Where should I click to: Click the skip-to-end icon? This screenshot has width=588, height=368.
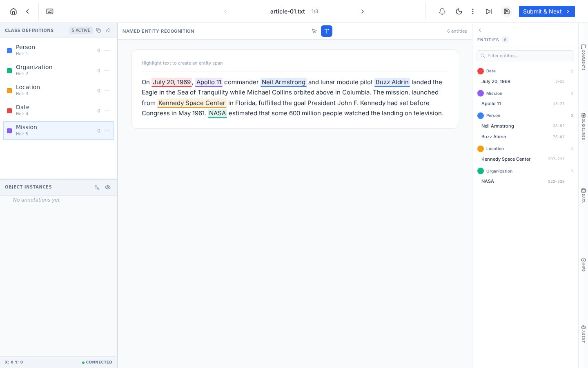click(x=489, y=11)
